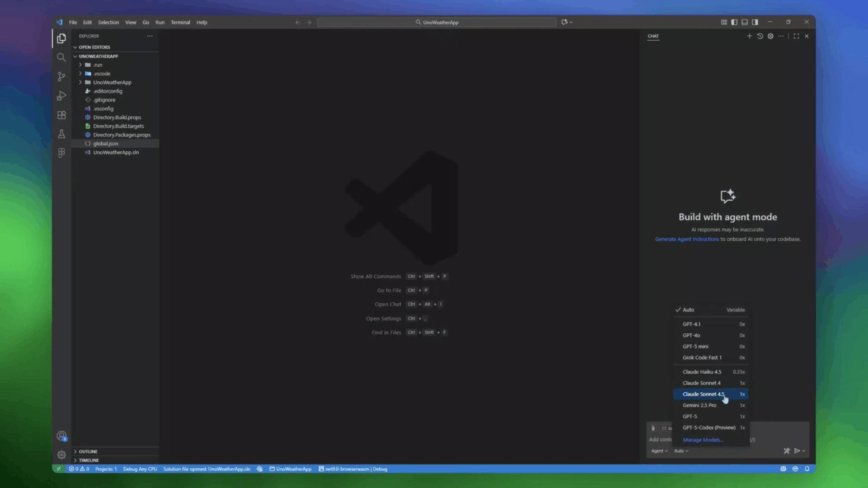Select the Source Control icon
This screenshot has height=488, width=868.
point(61,76)
